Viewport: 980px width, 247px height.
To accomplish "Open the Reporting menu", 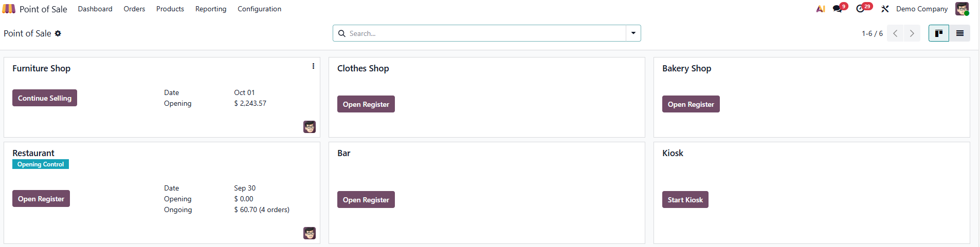I will point(211,9).
